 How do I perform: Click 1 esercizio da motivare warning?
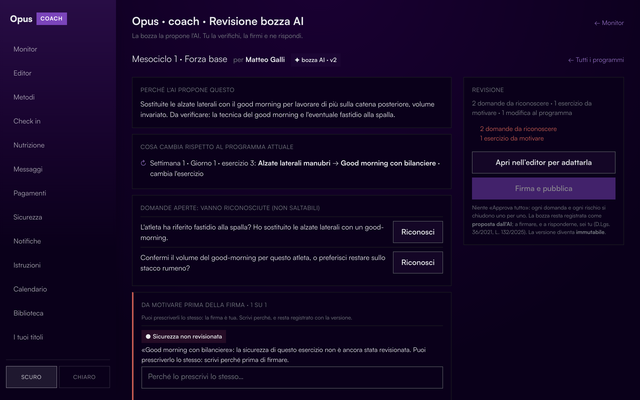point(511,139)
